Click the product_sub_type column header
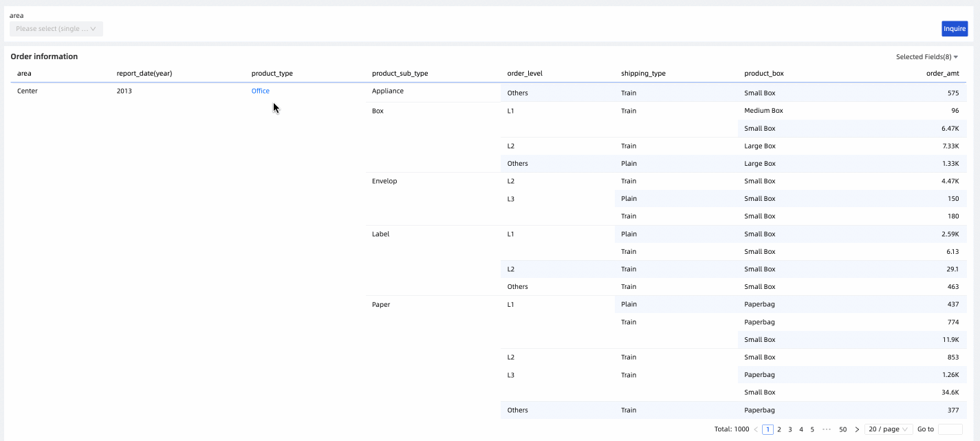Viewport: 980px width, 441px height. pos(400,74)
